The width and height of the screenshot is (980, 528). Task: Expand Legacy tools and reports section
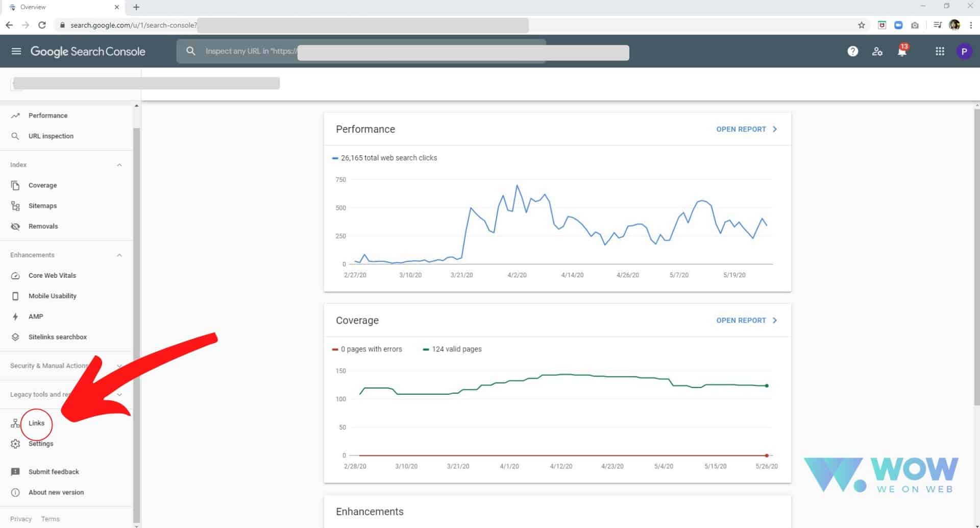click(x=119, y=395)
